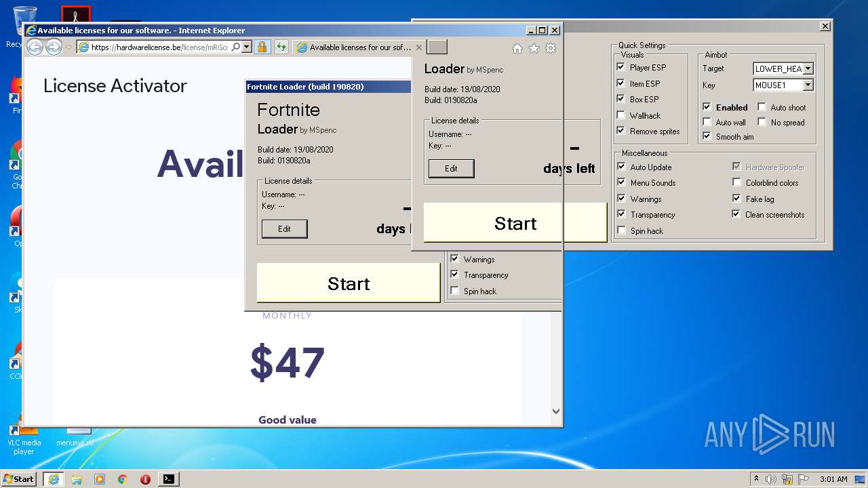Select the menuma.rtf desktop file
Viewport: 868px width, 488px height.
[x=75, y=439]
